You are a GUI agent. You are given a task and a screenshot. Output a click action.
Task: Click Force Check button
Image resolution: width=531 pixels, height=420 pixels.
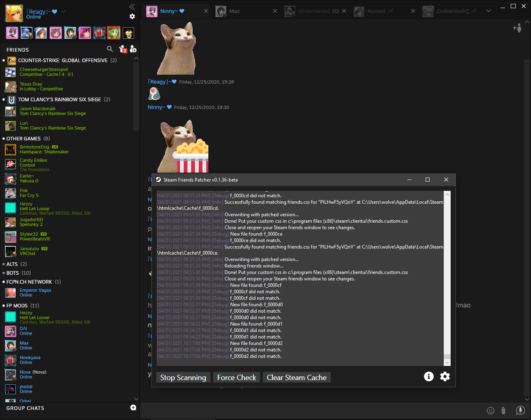tap(237, 378)
